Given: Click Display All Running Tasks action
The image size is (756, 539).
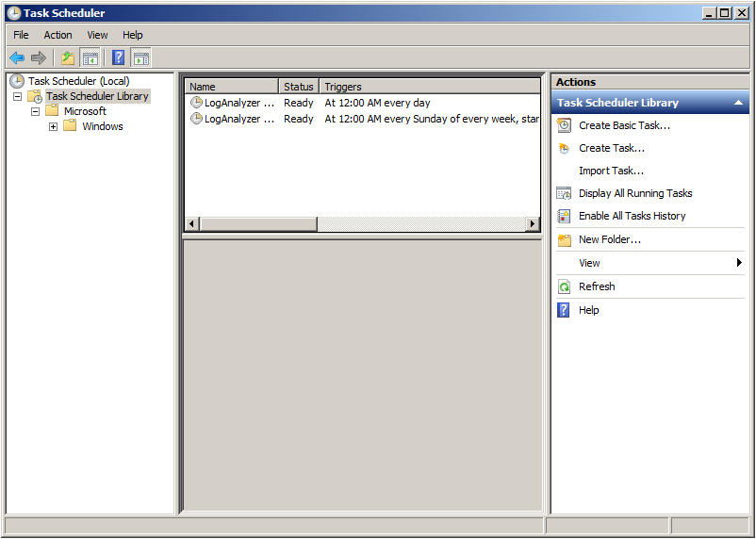Looking at the screenshot, I should [635, 193].
